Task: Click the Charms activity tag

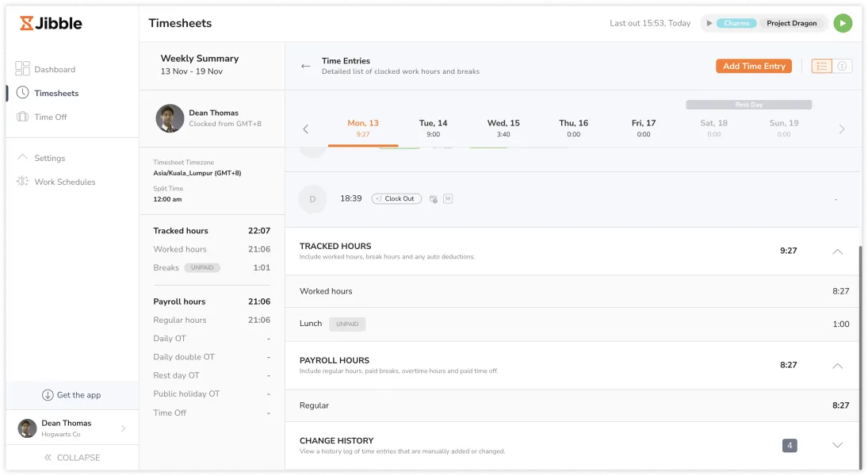Action: coord(736,23)
